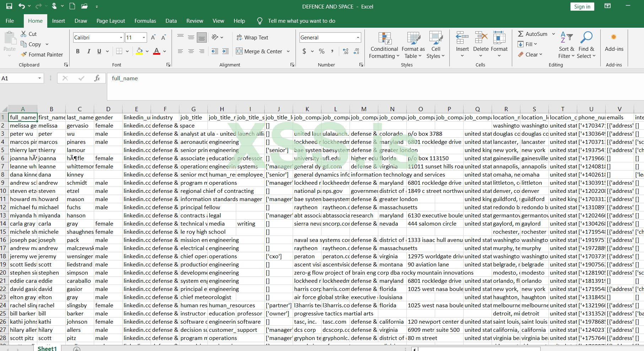Toggle Wrap Text on selected cell
This screenshot has height=351, width=644.
[x=252, y=37]
